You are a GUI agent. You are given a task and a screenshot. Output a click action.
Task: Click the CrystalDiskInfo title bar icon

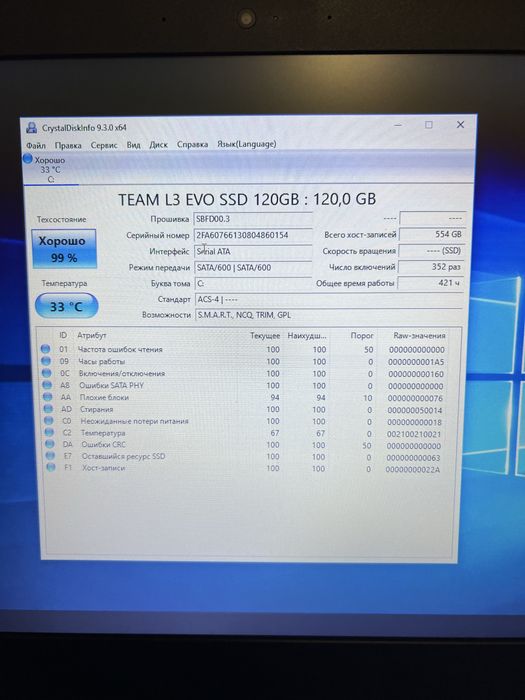pos(31,128)
